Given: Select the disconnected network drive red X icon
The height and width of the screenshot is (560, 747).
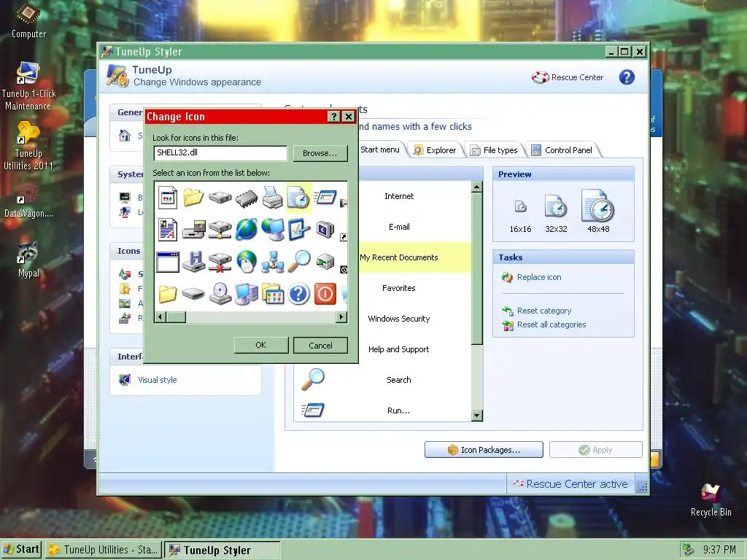Looking at the screenshot, I should tap(220, 262).
